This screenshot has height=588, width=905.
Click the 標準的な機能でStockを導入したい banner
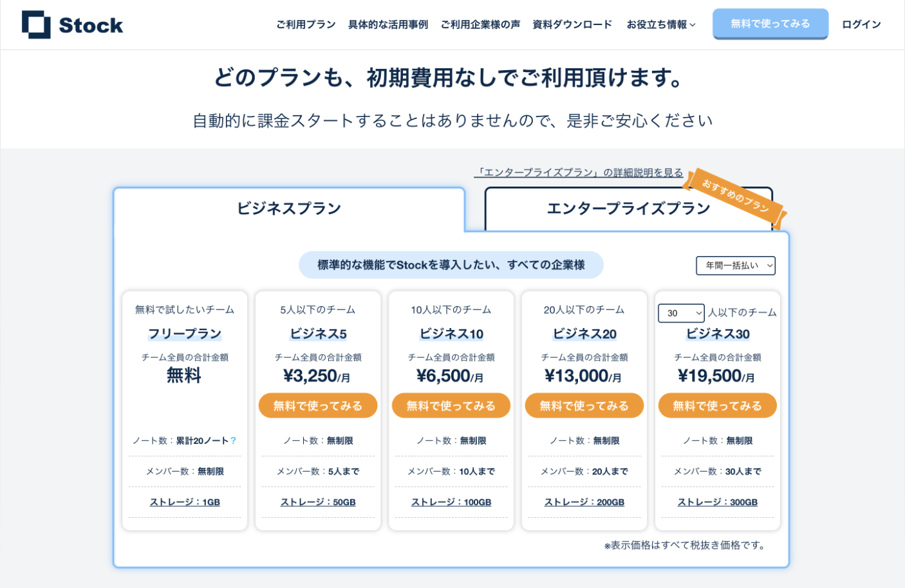pyautogui.click(x=451, y=265)
